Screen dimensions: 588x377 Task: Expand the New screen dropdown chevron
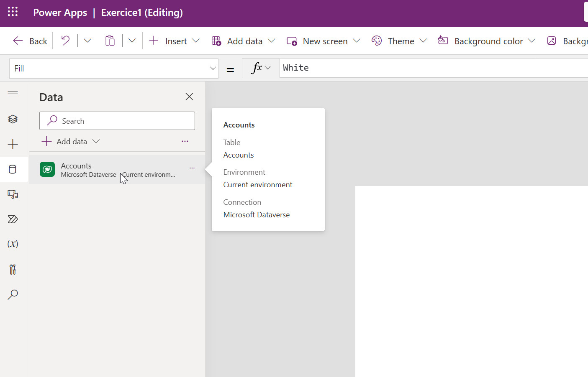357,41
